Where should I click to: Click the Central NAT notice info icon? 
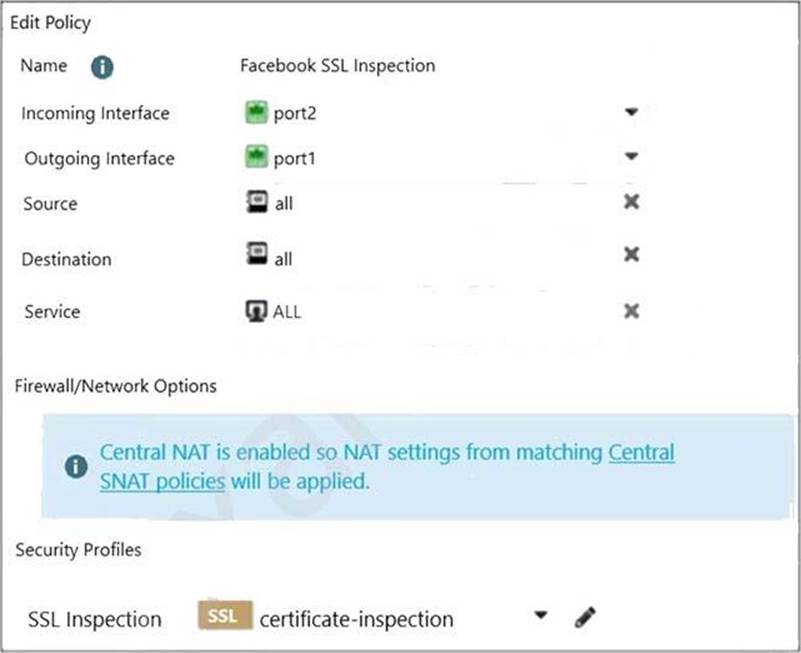point(75,467)
